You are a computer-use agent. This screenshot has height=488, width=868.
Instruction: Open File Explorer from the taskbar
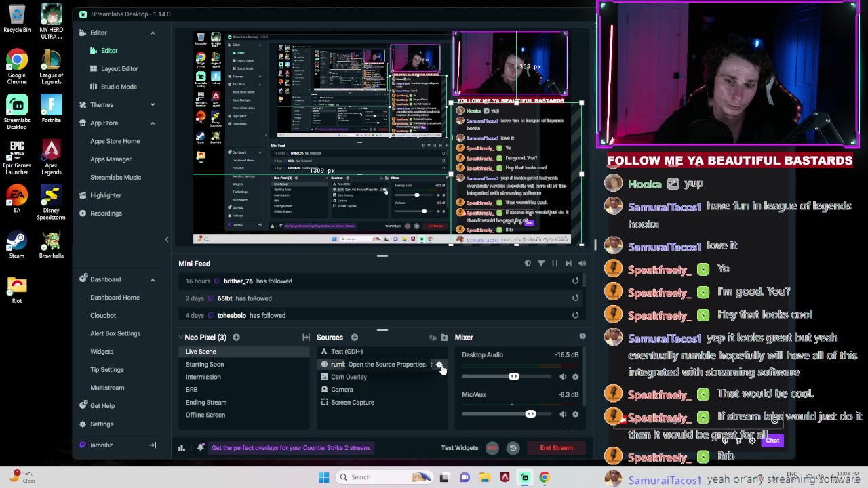tap(484, 477)
